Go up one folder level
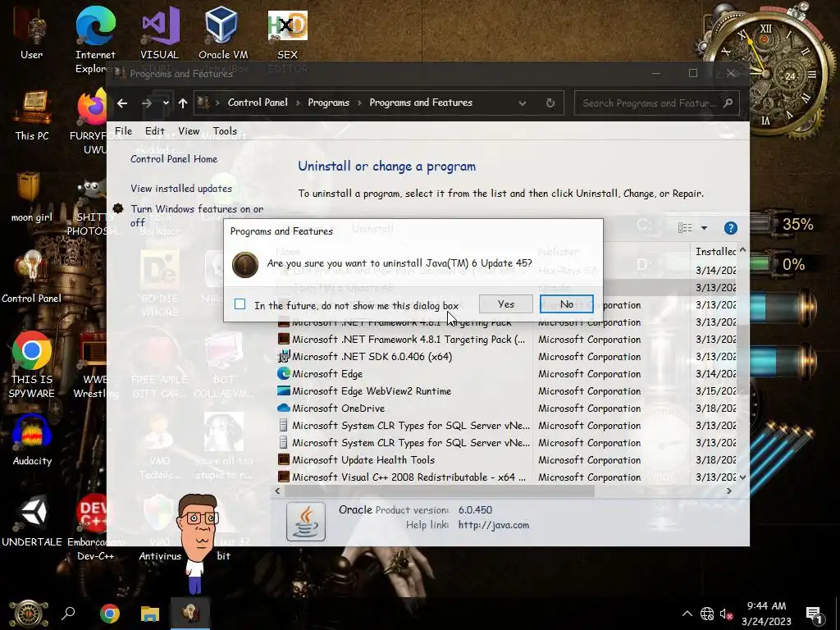This screenshot has height=630, width=840. (183, 103)
